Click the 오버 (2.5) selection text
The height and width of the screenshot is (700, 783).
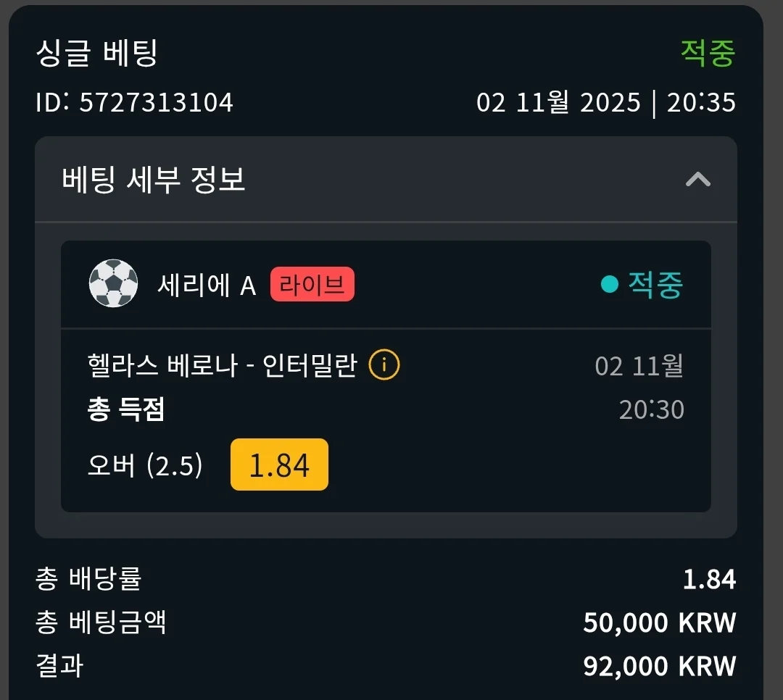click(145, 465)
